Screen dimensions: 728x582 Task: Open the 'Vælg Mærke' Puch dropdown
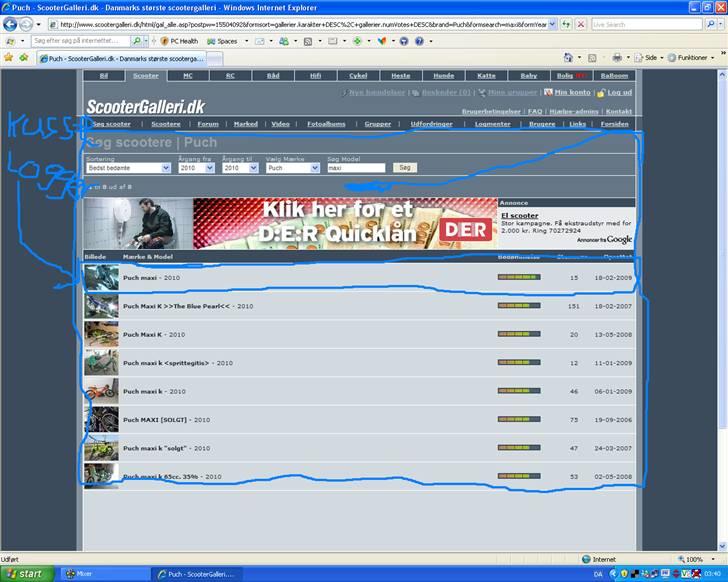292,168
